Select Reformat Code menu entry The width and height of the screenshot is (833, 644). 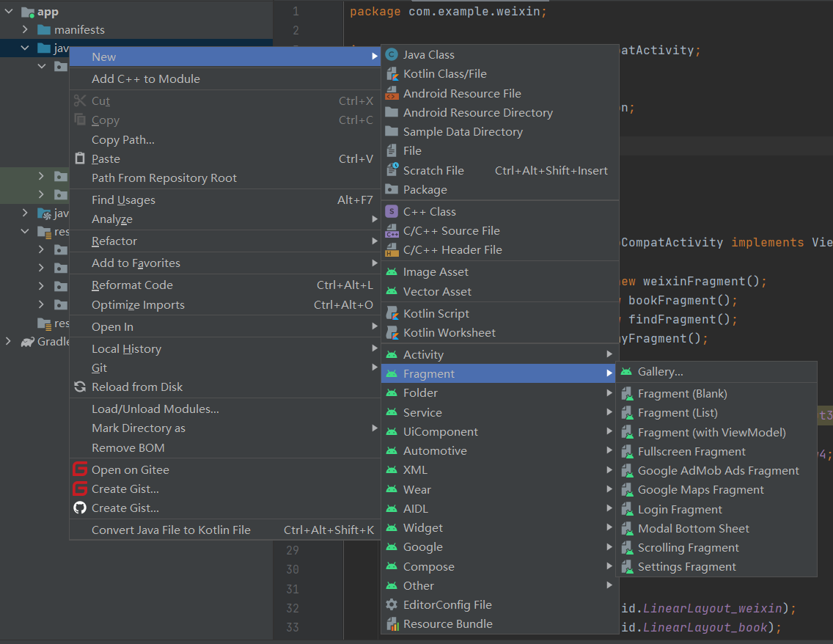click(224, 285)
